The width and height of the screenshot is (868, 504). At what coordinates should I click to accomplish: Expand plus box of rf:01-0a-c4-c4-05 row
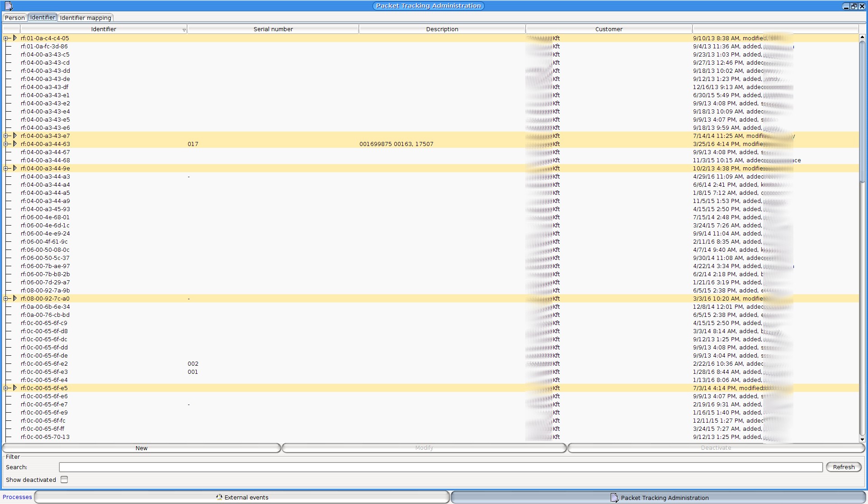point(6,38)
